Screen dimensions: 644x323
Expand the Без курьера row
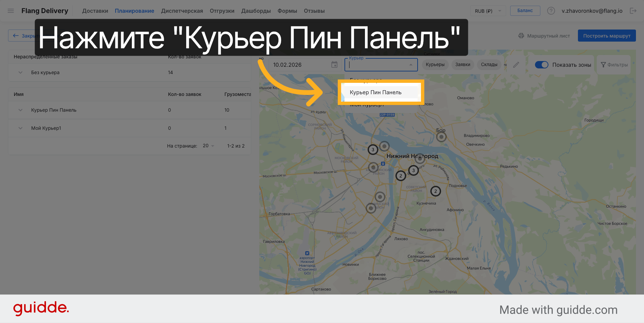[20, 72]
